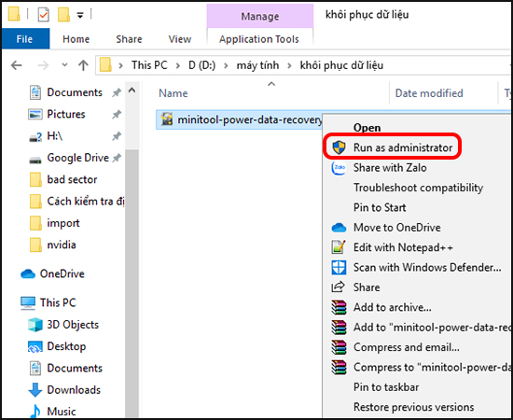This screenshot has width=513, height=420.
Task: Expand the chevron after máy tính breadcrumb
Action: (289, 65)
